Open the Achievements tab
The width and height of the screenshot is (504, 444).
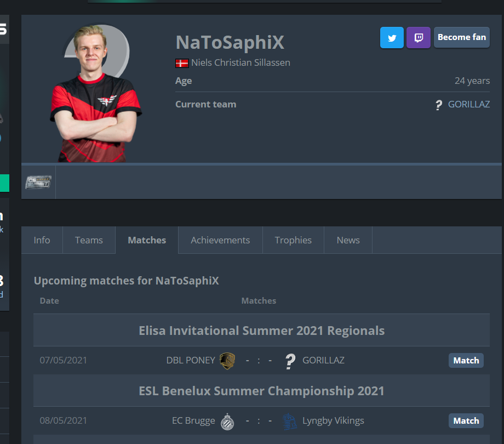click(220, 240)
